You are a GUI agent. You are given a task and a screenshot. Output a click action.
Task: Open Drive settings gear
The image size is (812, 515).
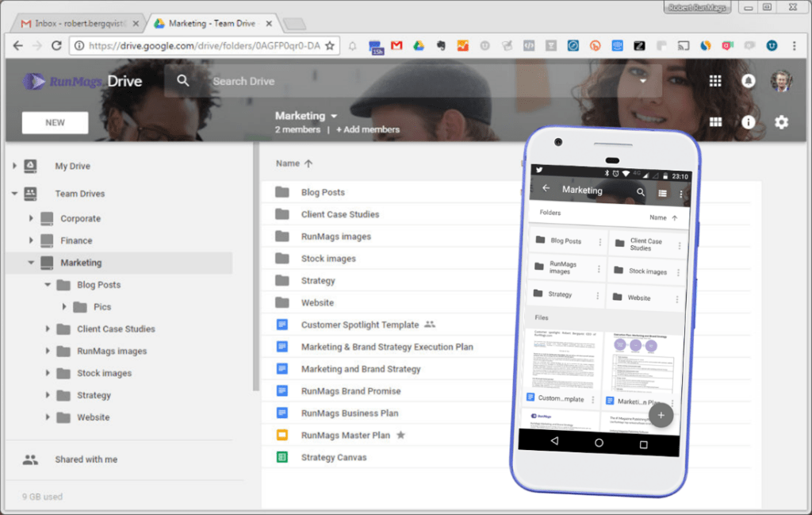click(x=781, y=121)
